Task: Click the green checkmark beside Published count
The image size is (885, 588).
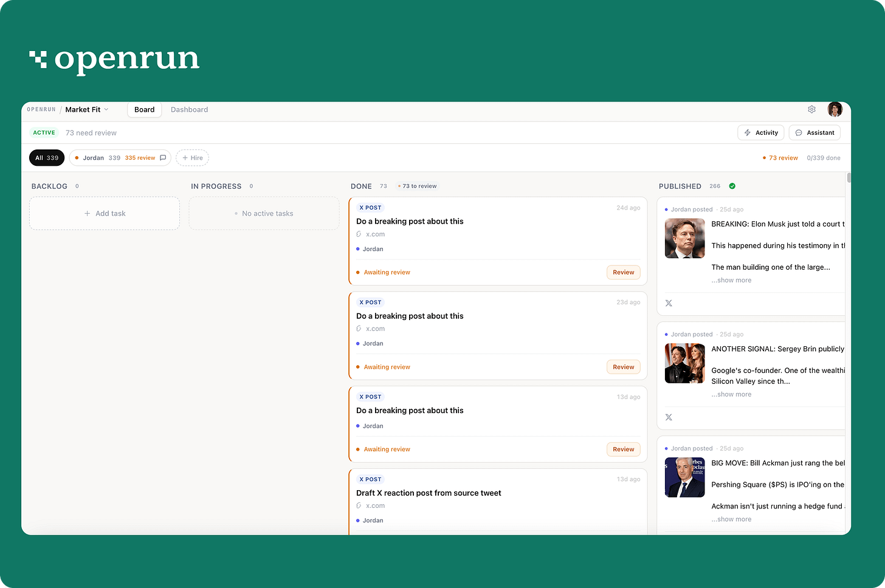Action: pyautogui.click(x=732, y=186)
